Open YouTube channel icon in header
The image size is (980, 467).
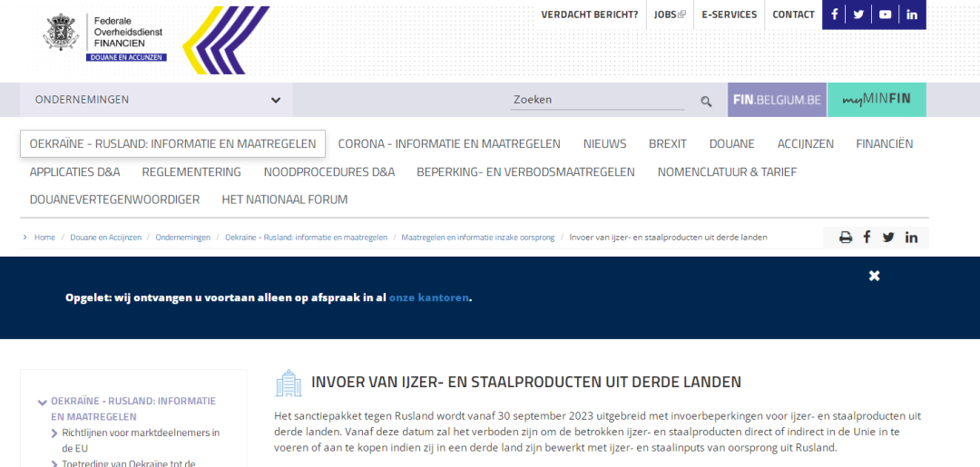click(885, 15)
